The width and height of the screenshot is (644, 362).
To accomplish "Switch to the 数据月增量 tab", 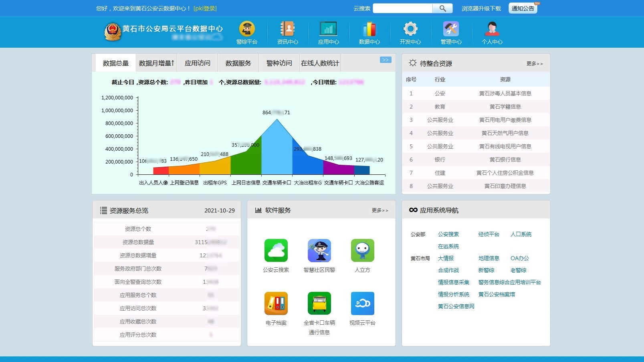I will (156, 63).
